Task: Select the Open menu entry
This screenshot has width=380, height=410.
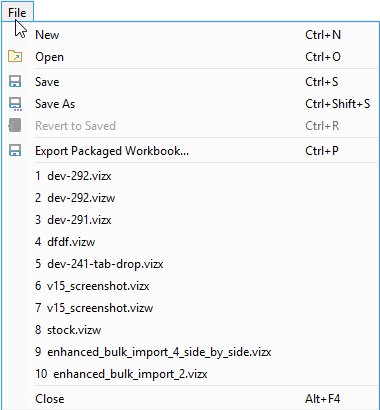Action: (x=190, y=57)
